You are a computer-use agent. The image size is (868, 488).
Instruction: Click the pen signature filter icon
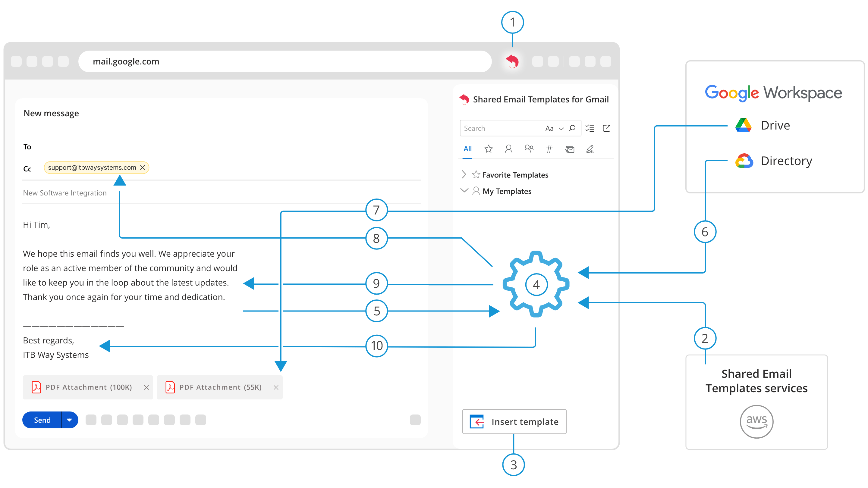coord(590,149)
